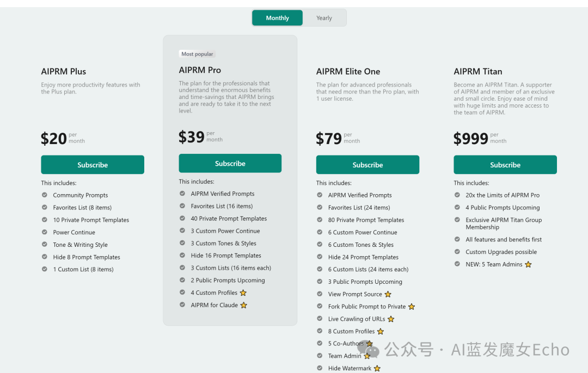The height and width of the screenshot is (373, 588).
Task: Click 4 Public Prompts Upcoming text
Action: (503, 208)
